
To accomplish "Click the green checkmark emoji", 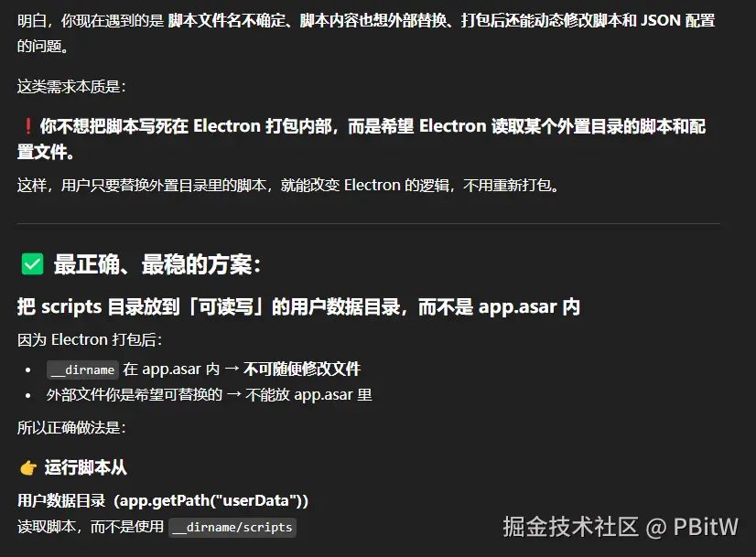I will (x=32, y=264).
